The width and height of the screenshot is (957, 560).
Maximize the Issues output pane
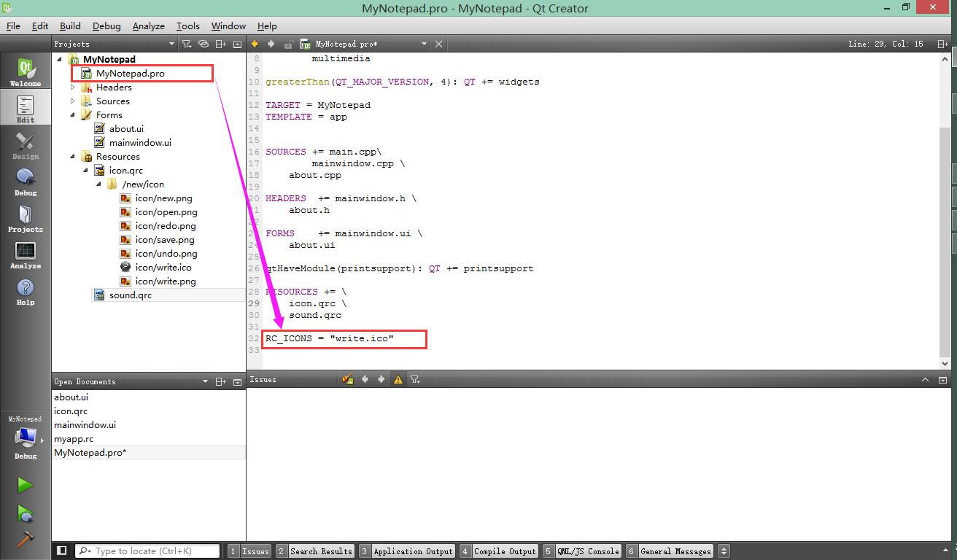[925, 379]
